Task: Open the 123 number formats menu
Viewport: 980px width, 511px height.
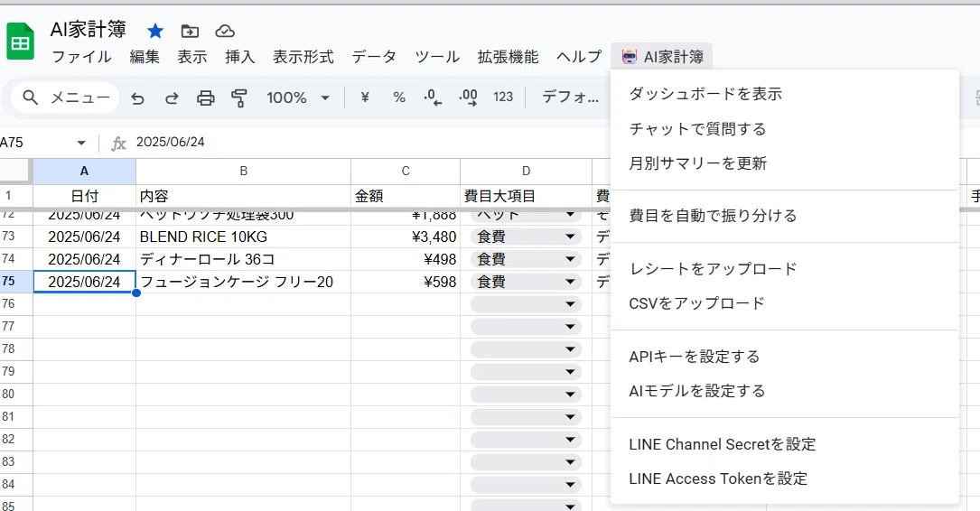Action: 503,98
